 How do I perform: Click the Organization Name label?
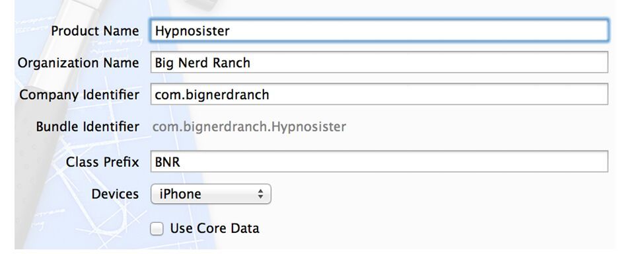point(78,63)
